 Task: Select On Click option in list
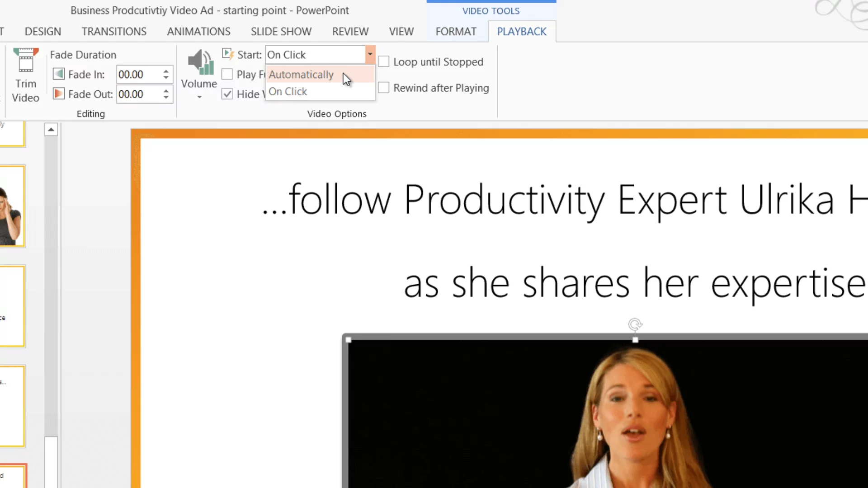point(288,92)
